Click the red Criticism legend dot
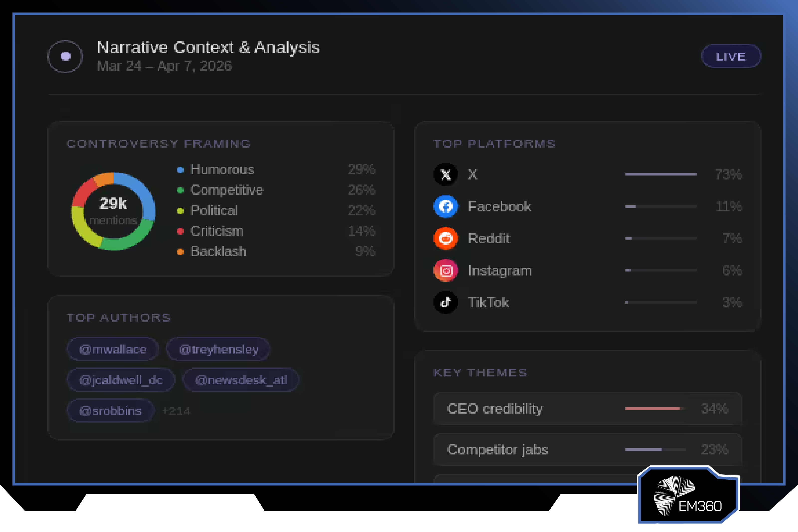The image size is (798, 532). [x=180, y=231]
